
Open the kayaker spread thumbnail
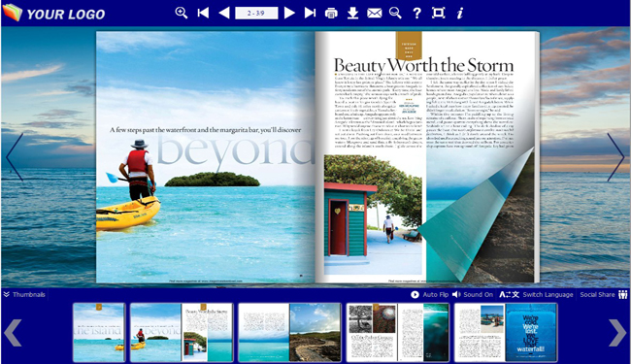tap(182, 333)
